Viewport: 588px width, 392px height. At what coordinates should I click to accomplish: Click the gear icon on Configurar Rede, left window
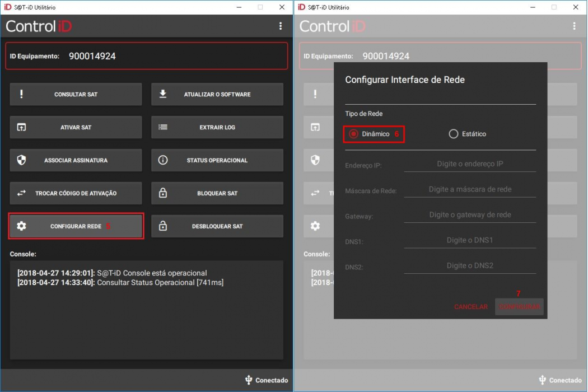click(x=21, y=226)
